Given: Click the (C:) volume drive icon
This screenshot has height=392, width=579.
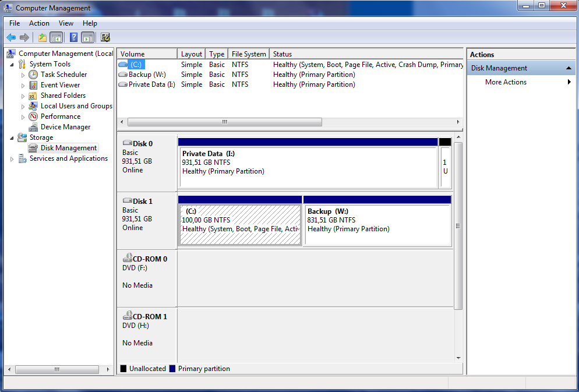Looking at the screenshot, I should (123, 65).
